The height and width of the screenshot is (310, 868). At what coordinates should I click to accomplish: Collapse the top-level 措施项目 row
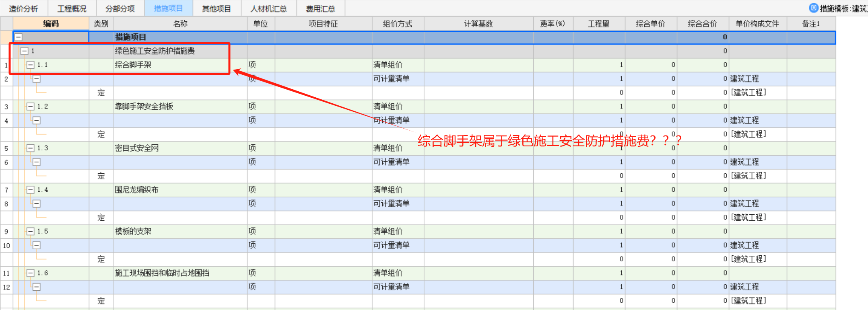19,37
